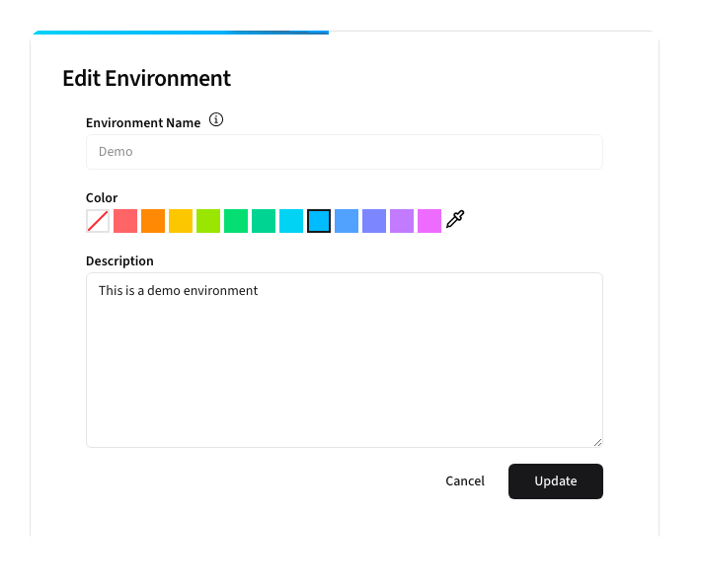Pick the lime green color swatch

(208, 221)
